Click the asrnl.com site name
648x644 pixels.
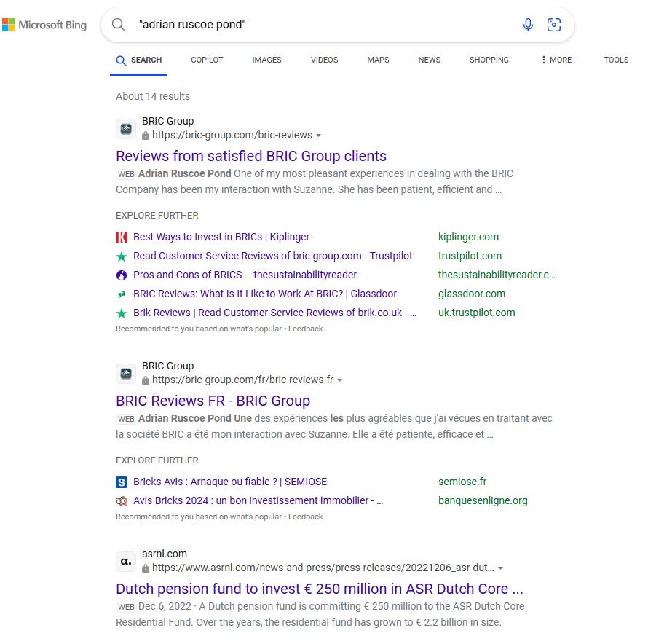[164, 554]
